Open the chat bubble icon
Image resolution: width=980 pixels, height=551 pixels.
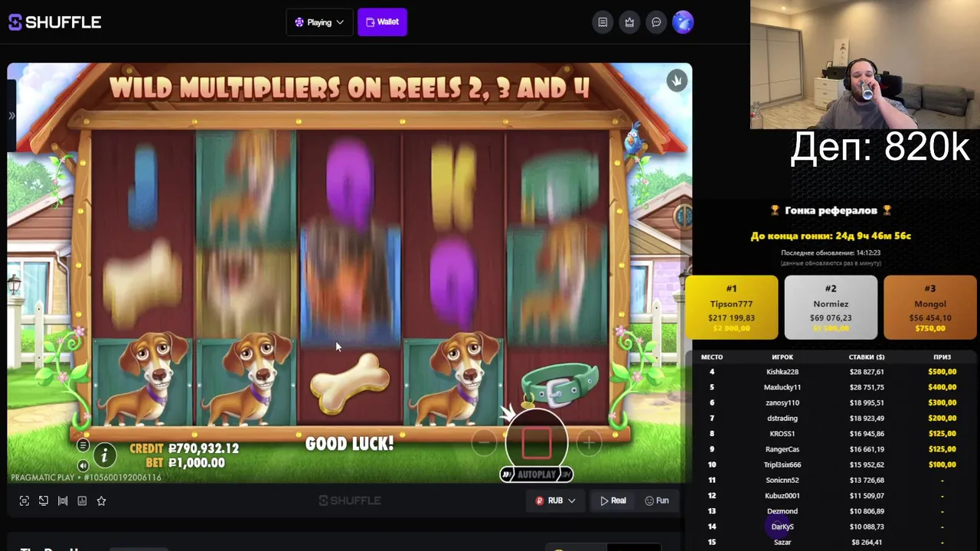click(656, 22)
